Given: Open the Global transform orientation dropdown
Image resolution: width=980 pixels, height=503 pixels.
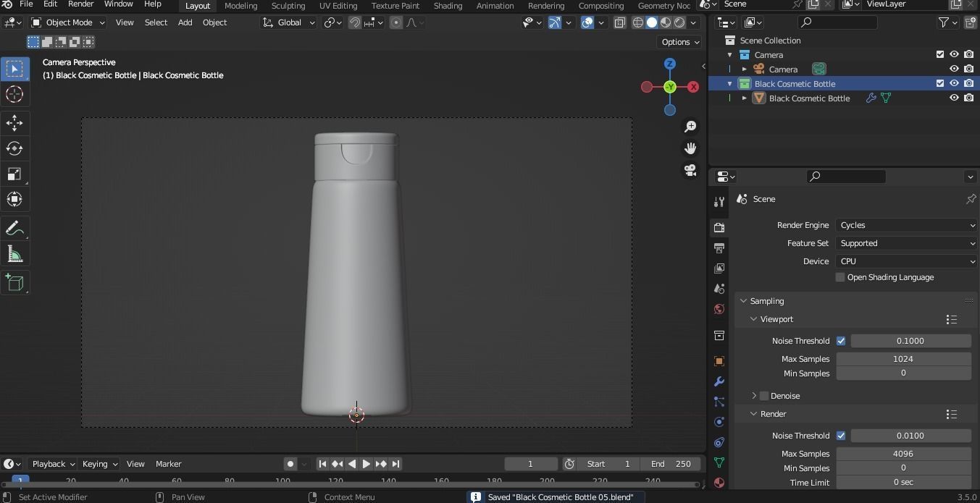Looking at the screenshot, I should [x=289, y=22].
